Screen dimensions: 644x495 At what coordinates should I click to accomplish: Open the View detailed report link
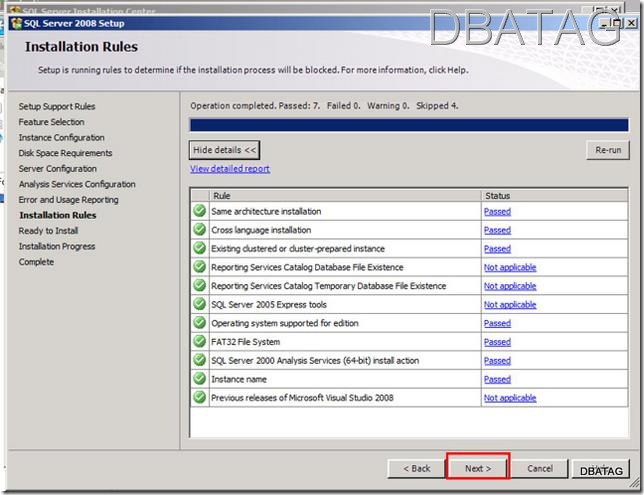coord(230,169)
